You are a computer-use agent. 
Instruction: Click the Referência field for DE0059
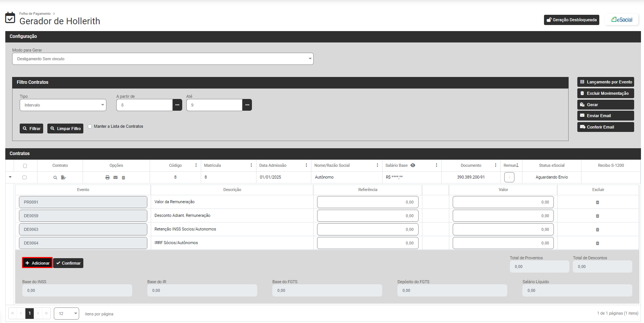367,216
